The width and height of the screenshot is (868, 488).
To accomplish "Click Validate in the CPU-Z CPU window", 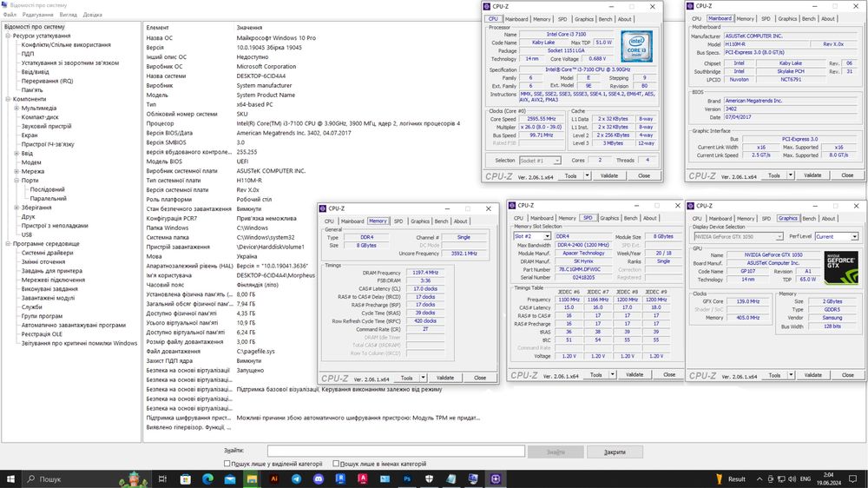I will pyautogui.click(x=609, y=175).
